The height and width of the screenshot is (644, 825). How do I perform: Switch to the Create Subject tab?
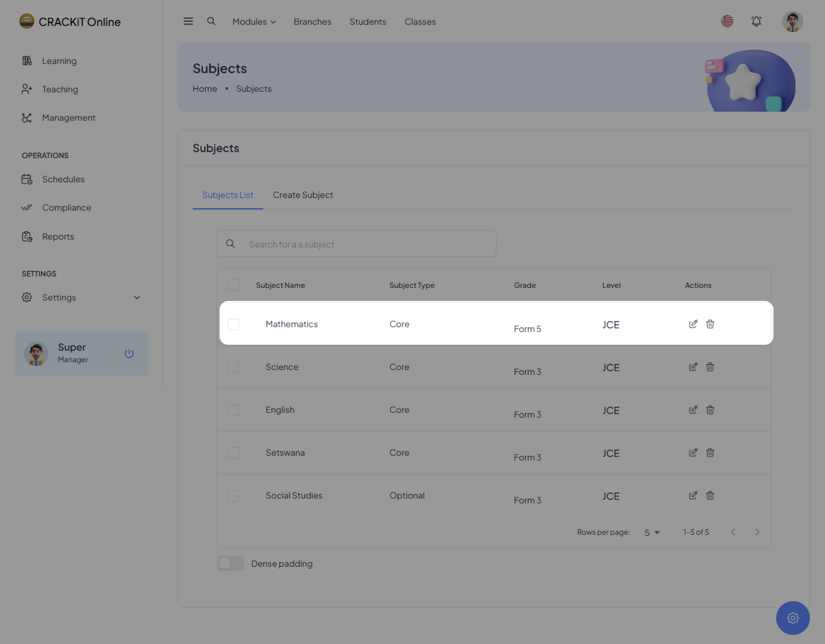pyautogui.click(x=302, y=195)
